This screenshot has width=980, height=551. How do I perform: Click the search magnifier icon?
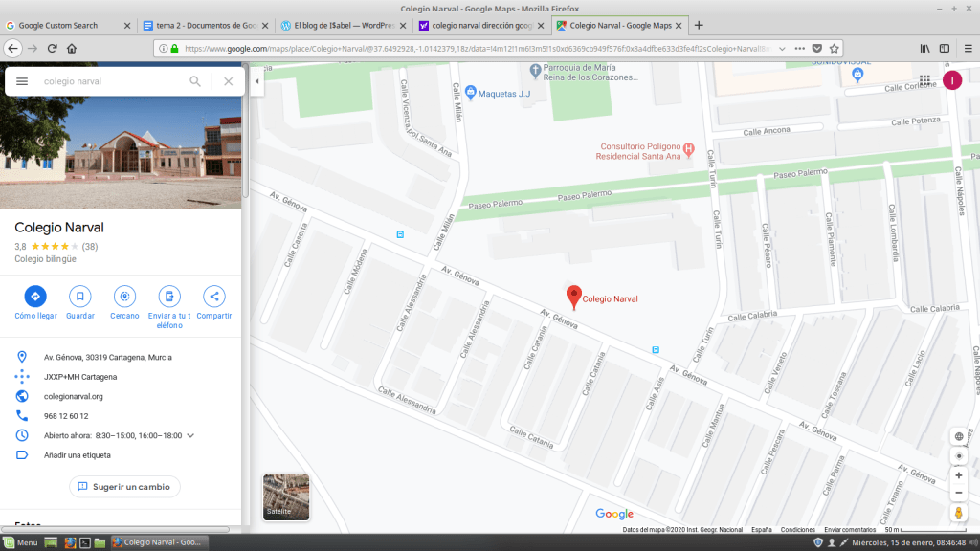tap(195, 81)
